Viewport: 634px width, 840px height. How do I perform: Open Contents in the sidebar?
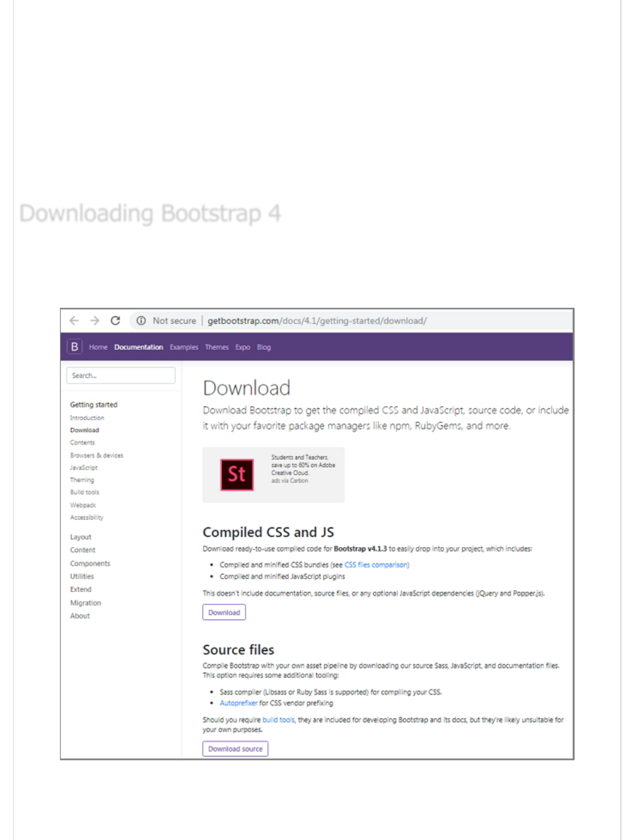tap(82, 443)
